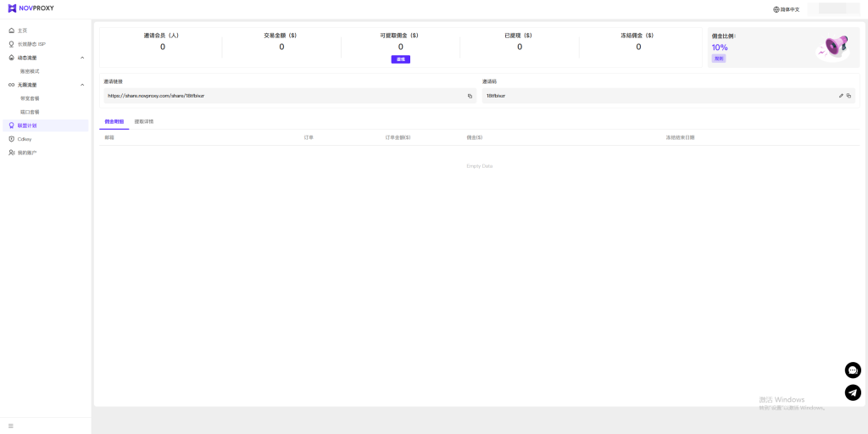The width and height of the screenshot is (868, 434).
Task: Open the 简体中文 language selector
Action: pyautogui.click(x=786, y=9)
